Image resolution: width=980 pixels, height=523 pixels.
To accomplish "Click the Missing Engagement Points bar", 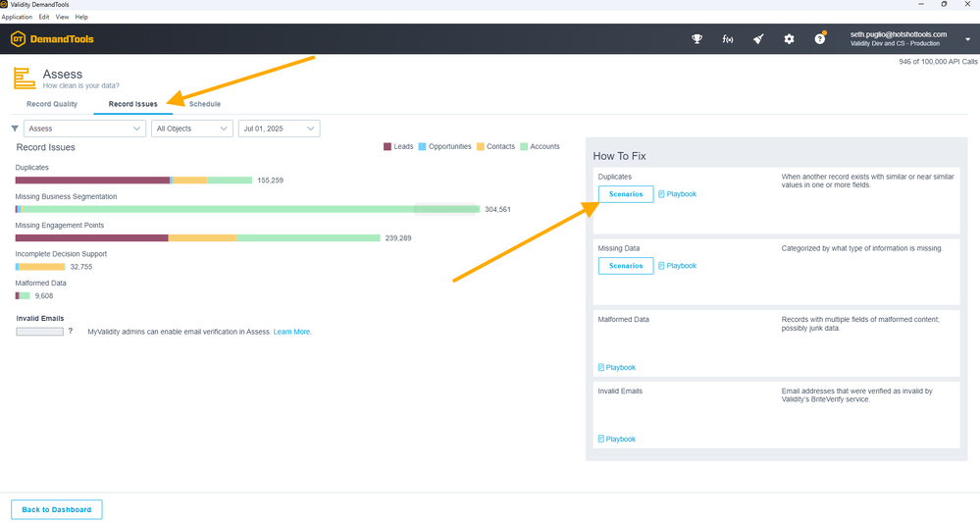I will [198, 238].
